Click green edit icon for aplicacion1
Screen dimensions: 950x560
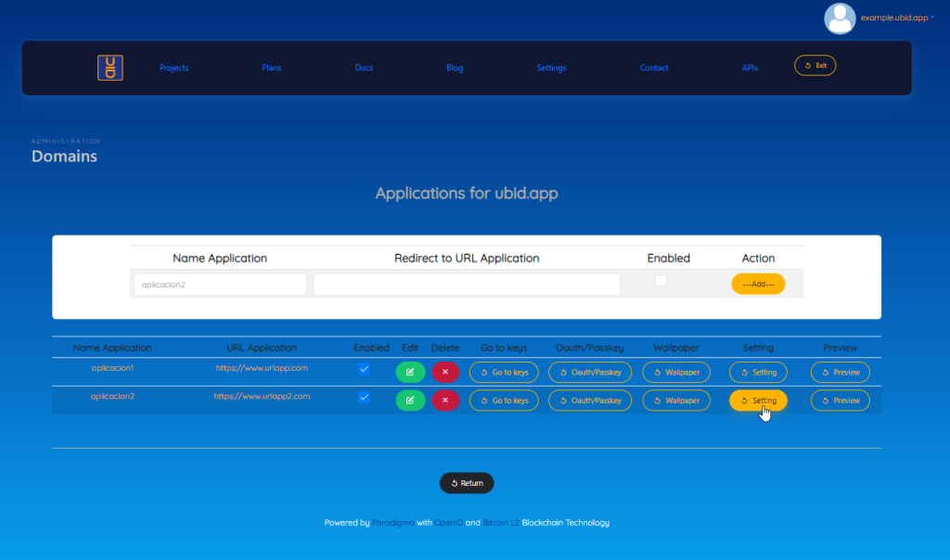point(410,372)
